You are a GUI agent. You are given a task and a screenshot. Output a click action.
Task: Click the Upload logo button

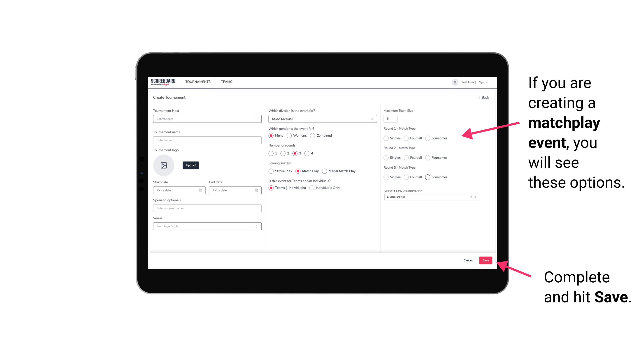tap(191, 165)
